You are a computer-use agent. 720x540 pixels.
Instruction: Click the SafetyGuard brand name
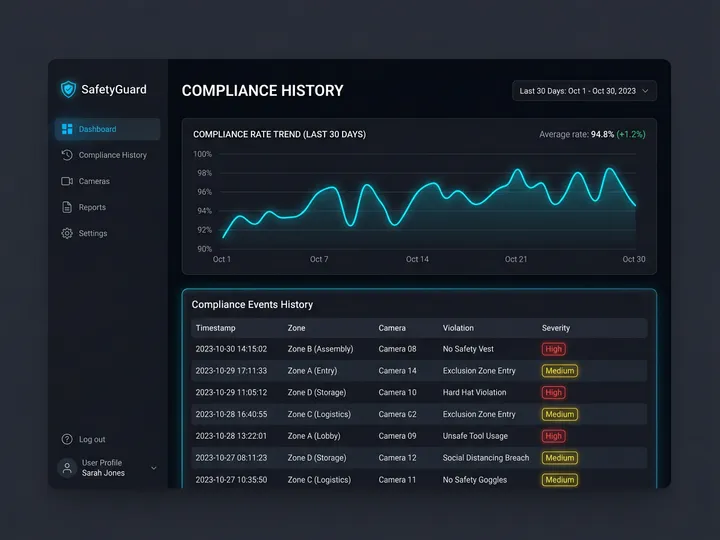pyautogui.click(x=114, y=89)
